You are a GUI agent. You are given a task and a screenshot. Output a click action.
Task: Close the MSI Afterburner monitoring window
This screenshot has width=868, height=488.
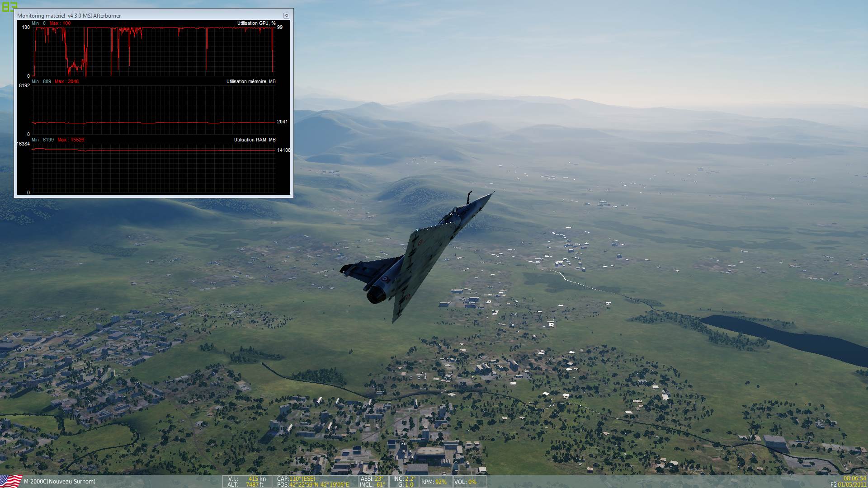286,15
